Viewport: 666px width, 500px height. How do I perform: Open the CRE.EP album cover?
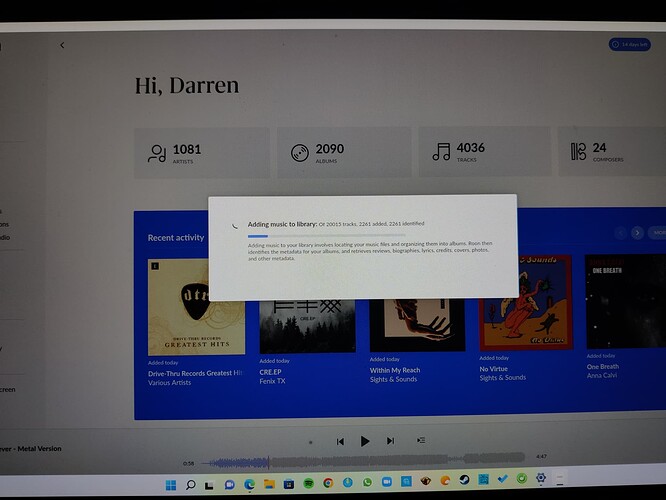(308, 326)
